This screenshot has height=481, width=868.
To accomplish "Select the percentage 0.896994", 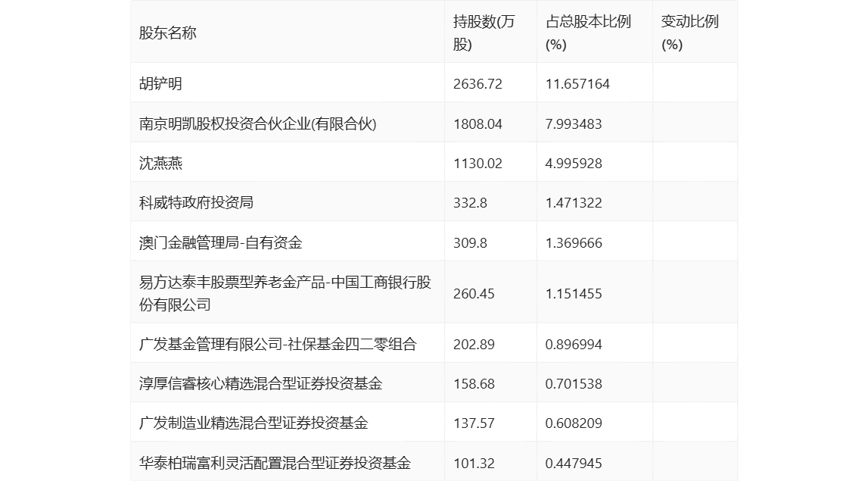I will click(574, 344).
